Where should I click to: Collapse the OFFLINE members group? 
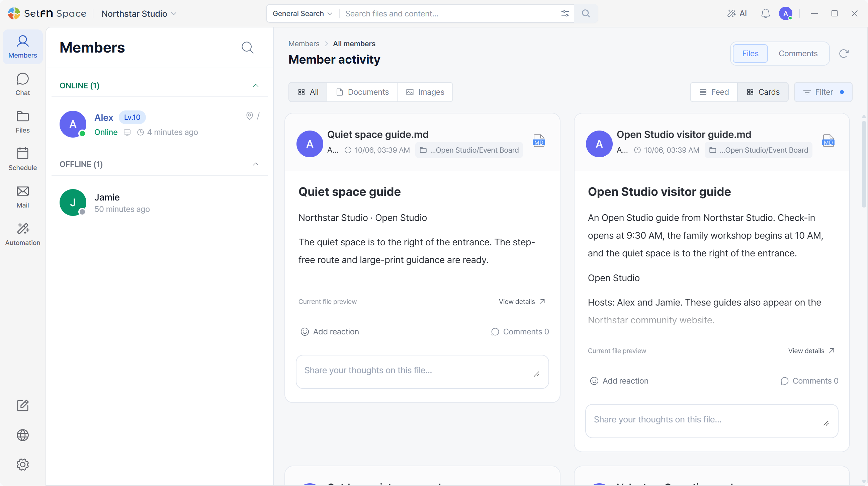[255, 164]
